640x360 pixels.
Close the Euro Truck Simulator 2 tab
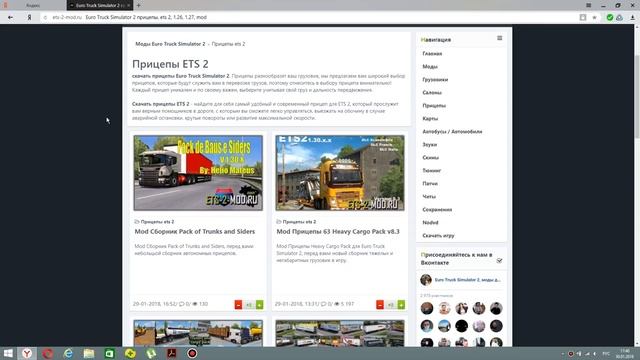[x=128, y=5]
